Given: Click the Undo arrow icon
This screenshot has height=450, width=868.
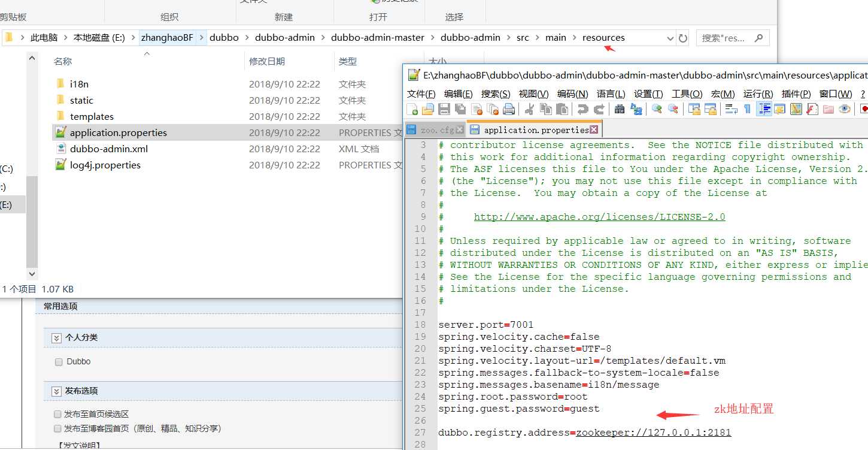Looking at the screenshot, I should click(x=582, y=109).
